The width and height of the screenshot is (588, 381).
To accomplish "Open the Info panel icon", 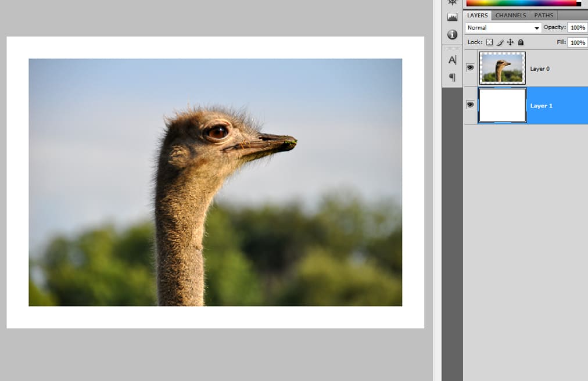I will (x=452, y=35).
